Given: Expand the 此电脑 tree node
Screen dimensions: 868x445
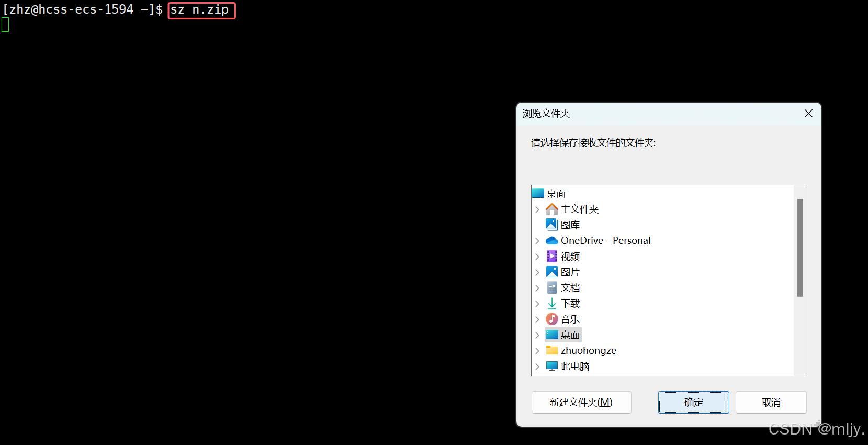Looking at the screenshot, I should (537, 366).
